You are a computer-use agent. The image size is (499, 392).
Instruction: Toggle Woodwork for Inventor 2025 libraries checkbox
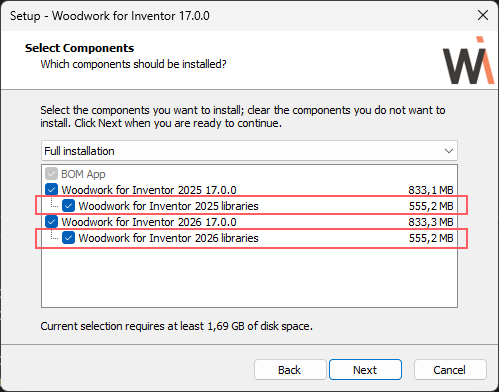tap(68, 206)
